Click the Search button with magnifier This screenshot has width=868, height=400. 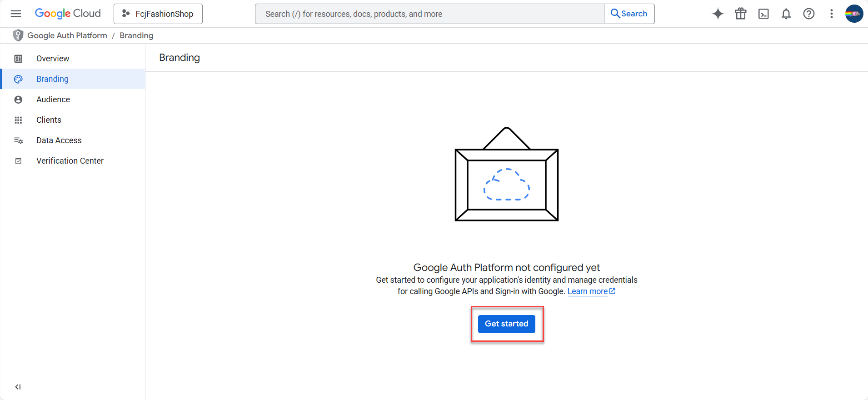click(629, 14)
